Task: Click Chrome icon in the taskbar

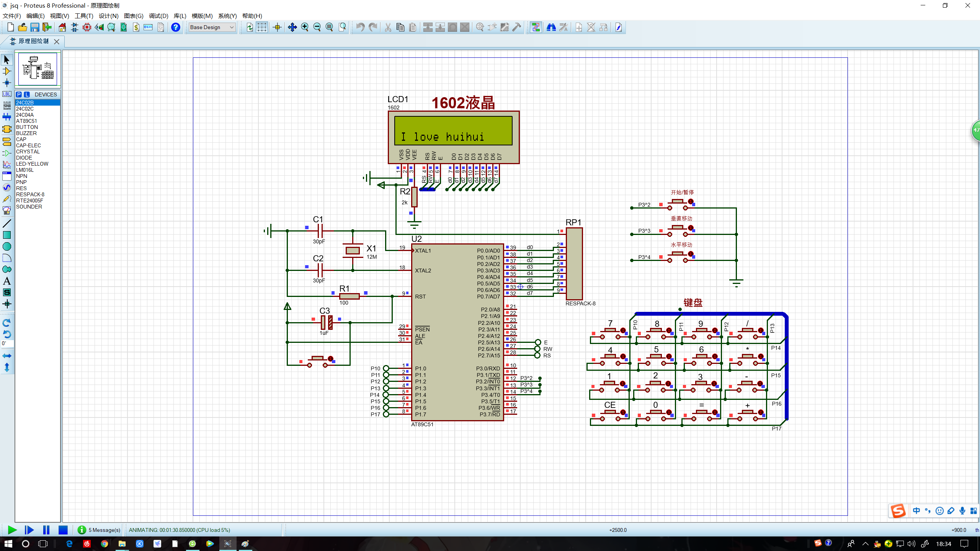Action: click(x=105, y=544)
